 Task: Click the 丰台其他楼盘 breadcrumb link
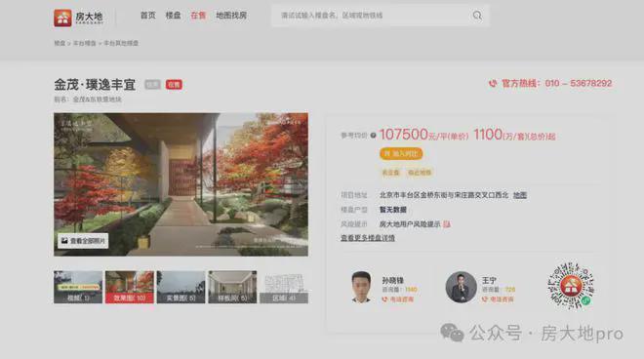121,43
